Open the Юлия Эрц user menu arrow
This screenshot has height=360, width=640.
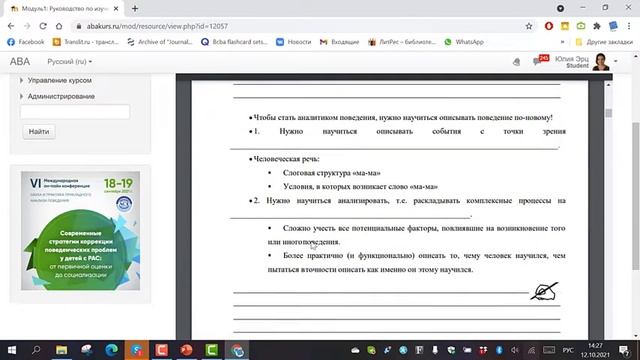[616, 61]
